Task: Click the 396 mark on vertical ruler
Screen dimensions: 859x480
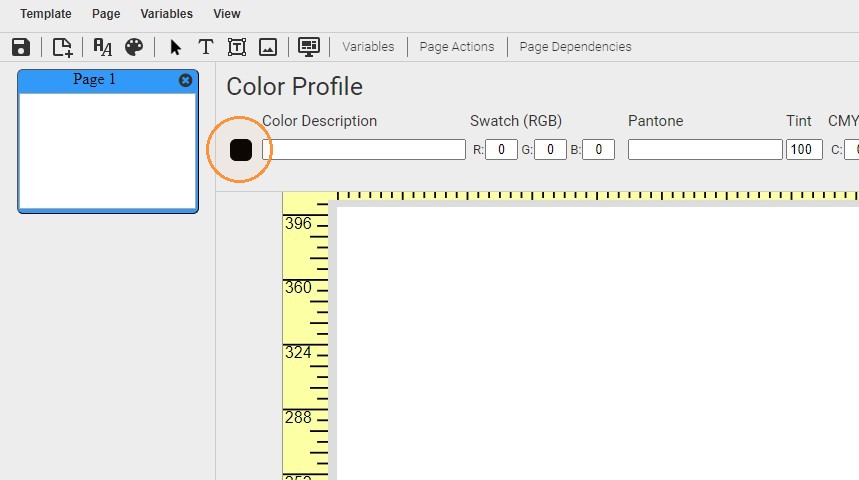Action: coord(298,224)
